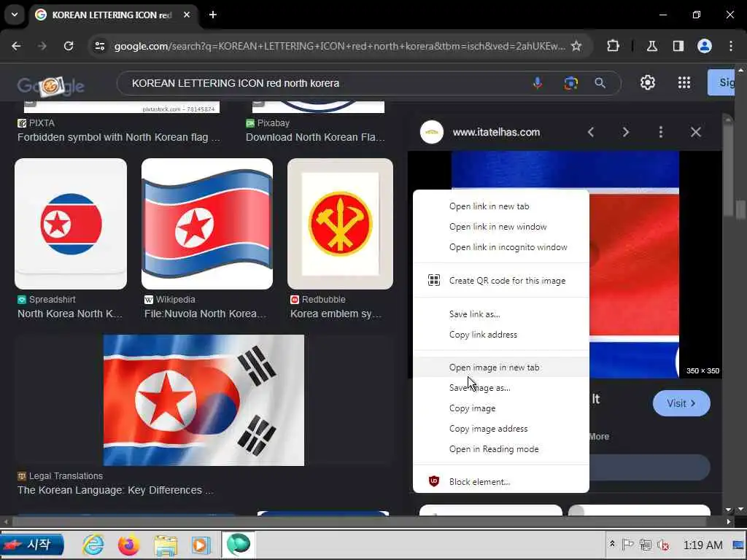This screenshot has width=747, height=560.
Task: Open site information icon in address bar
Action: tap(100, 46)
